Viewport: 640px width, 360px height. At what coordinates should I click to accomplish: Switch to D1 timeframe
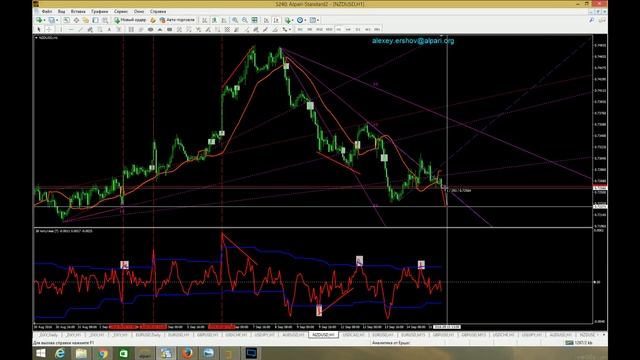(x=358, y=29)
